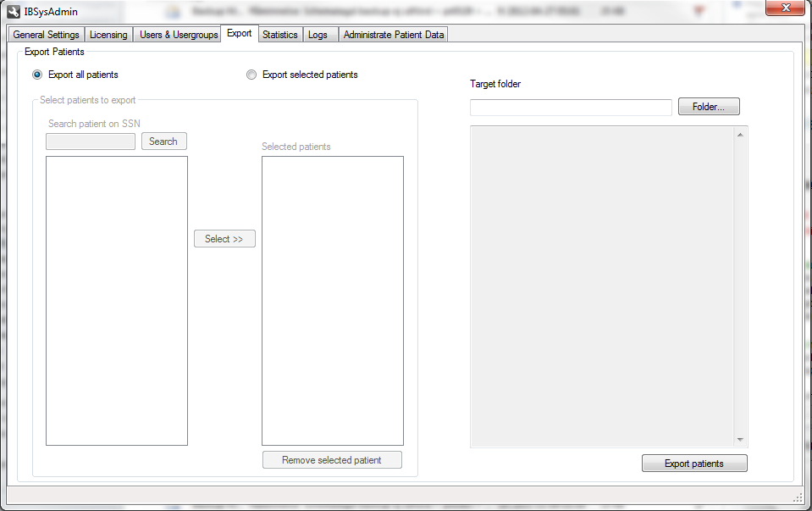The width and height of the screenshot is (812, 511).
Task: Click the log area scrollbar up arrow
Action: 740,135
